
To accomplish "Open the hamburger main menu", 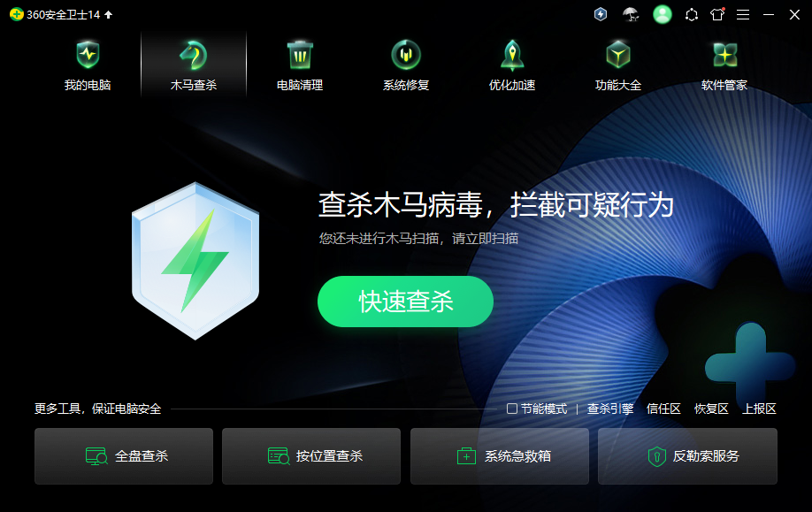I will [x=743, y=14].
